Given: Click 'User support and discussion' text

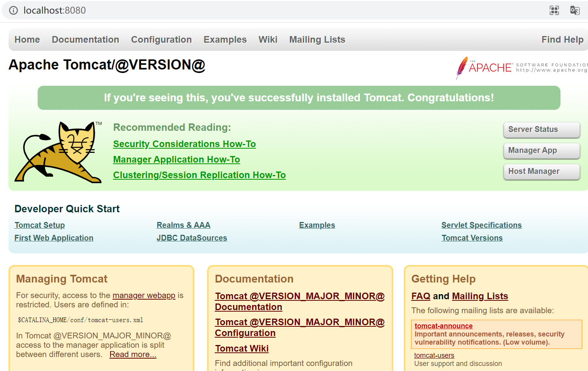Looking at the screenshot, I should point(458,364).
